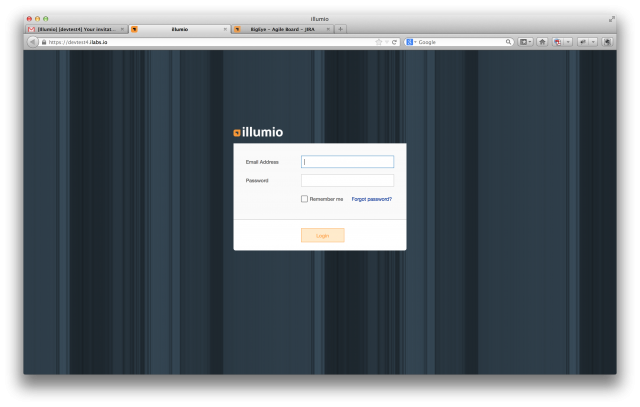Go to the home page icon

[542, 42]
